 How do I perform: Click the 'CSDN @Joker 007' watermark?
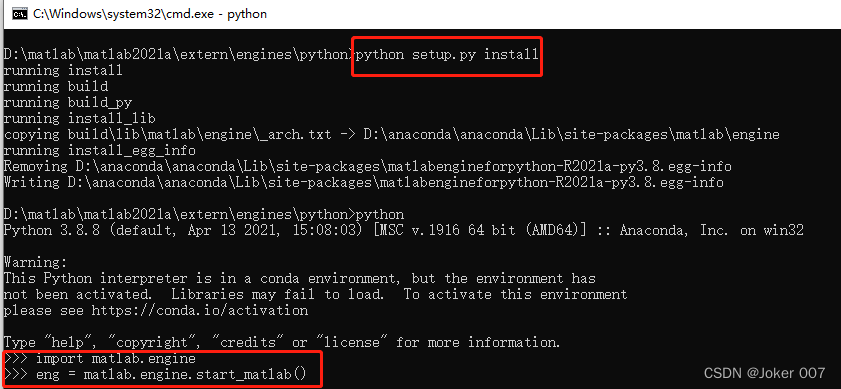(764, 372)
